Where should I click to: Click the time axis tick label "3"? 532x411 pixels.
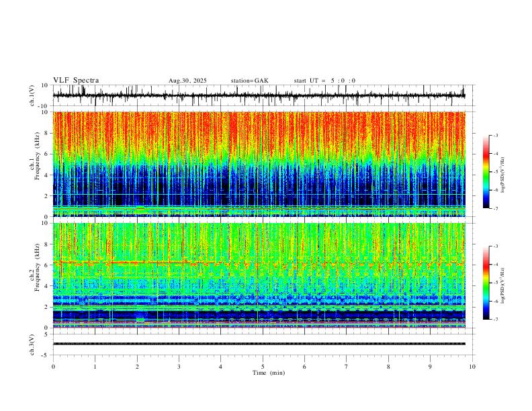(179, 367)
